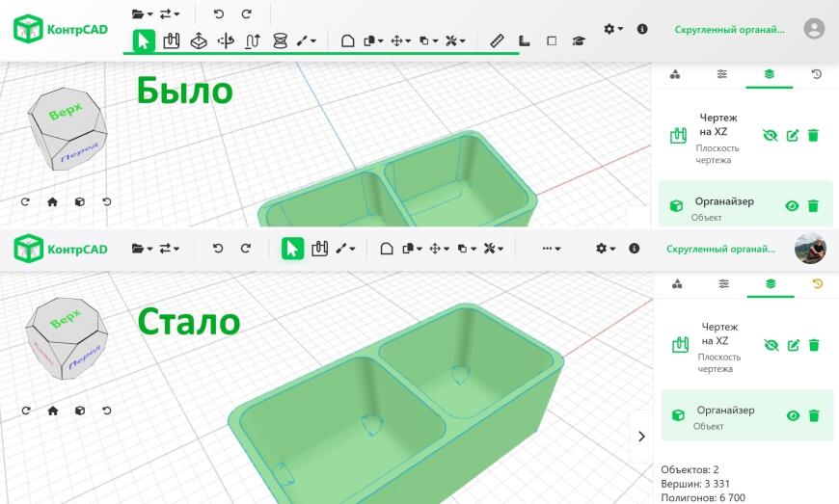
Task: Open the settings gear dropdown in Было
Action: [x=613, y=29]
